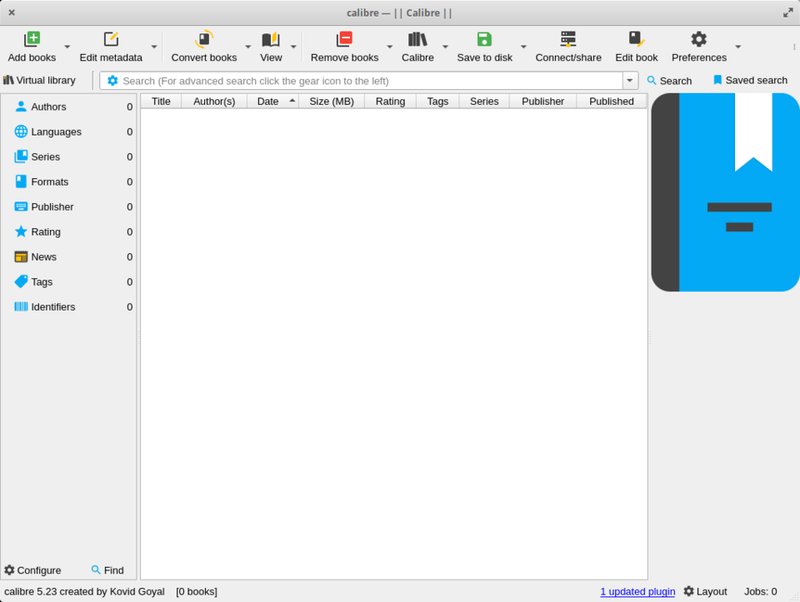Expand the Preferences dropdown arrow
This screenshot has width=800, height=602.
coord(738,47)
